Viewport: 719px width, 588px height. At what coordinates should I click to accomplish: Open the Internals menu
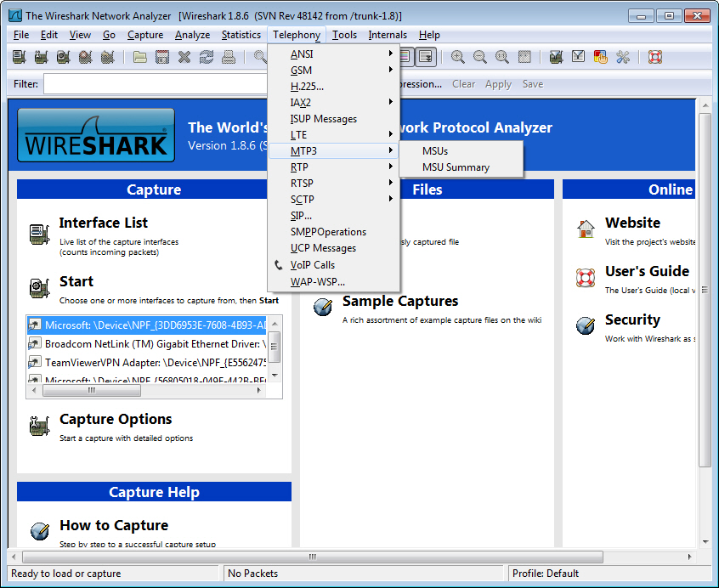click(388, 35)
